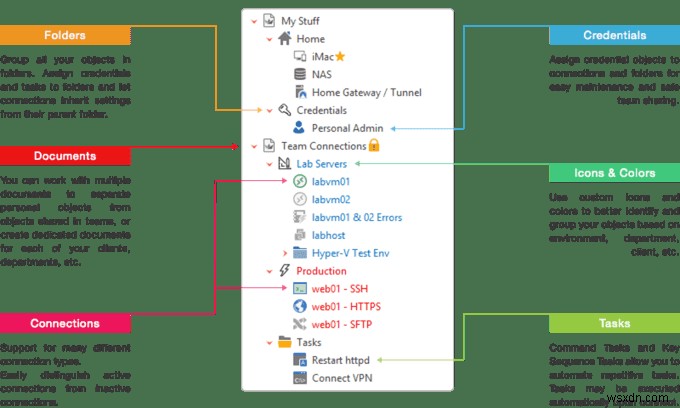This screenshot has height=408, width=680.
Task: Select the Home folder label
Action: pos(311,39)
